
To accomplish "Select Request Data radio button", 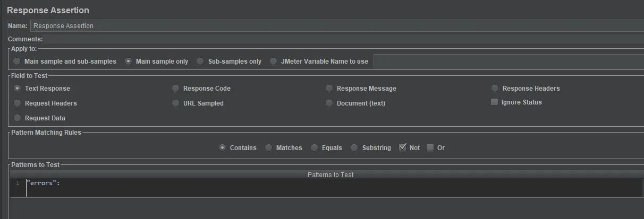I will (x=18, y=118).
